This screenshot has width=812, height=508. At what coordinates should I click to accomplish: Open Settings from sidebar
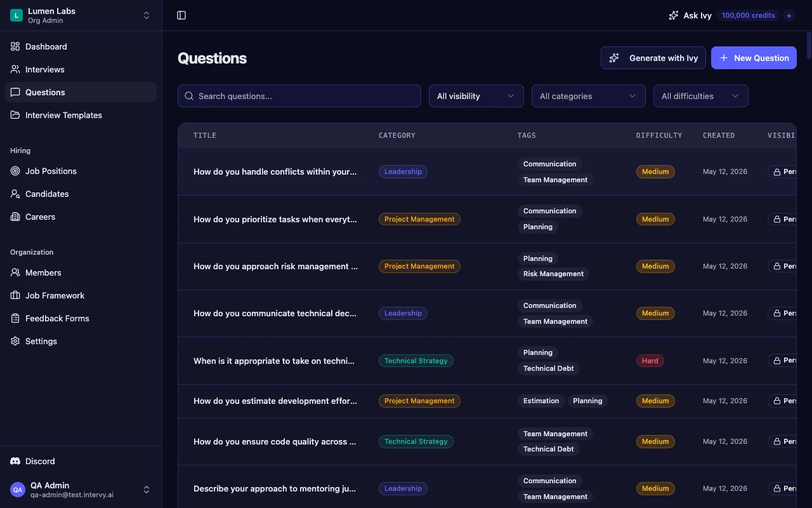click(81, 341)
